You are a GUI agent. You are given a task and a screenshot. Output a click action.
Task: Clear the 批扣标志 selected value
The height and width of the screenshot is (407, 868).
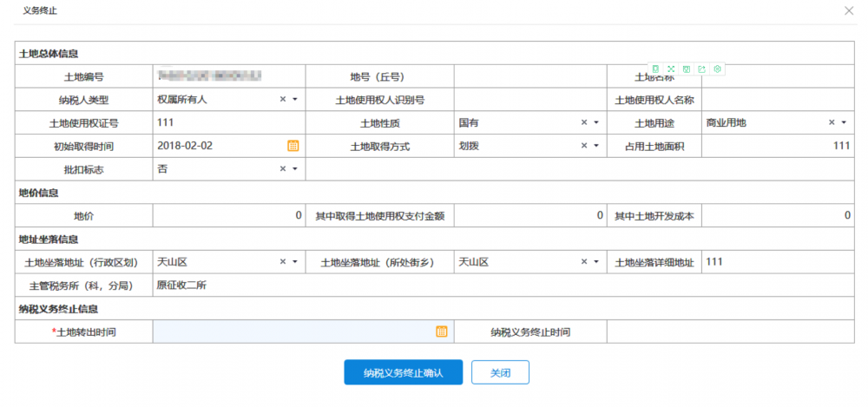coord(282,169)
